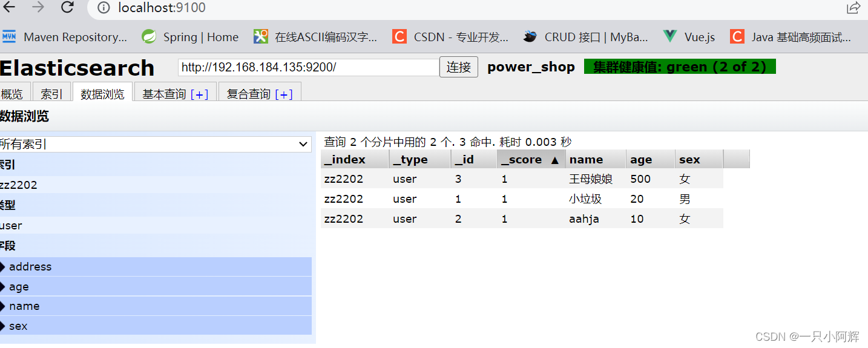Sort by the _id column header
Image resolution: width=868 pixels, height=348 pixels.
[x=474, y=160]
